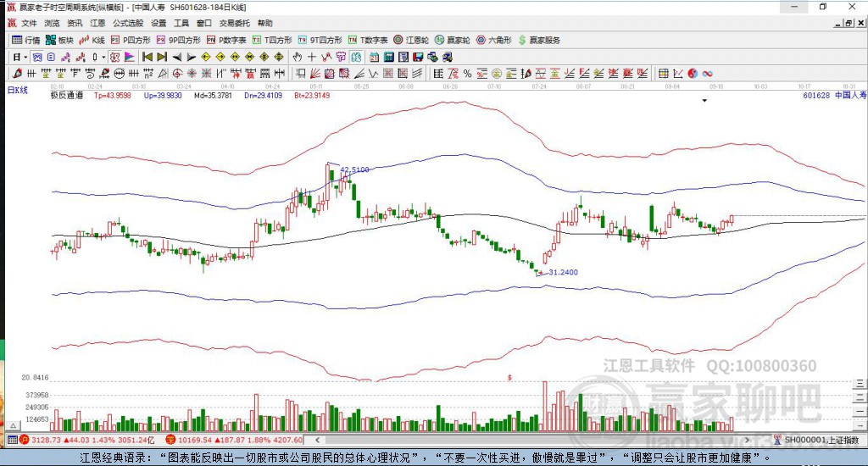Click the yin-yang Taiji icon
868x466 pixels.
pyautogui.click(x=693, y=73)
